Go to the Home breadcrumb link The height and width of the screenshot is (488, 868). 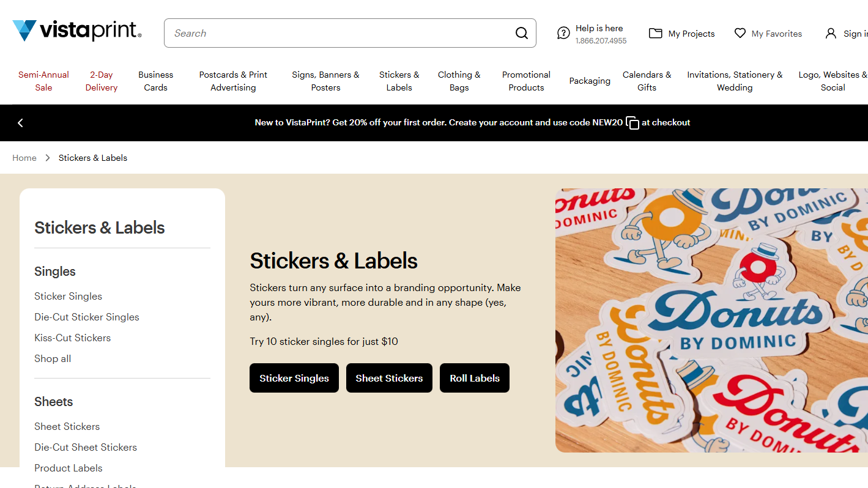[24, 158]
